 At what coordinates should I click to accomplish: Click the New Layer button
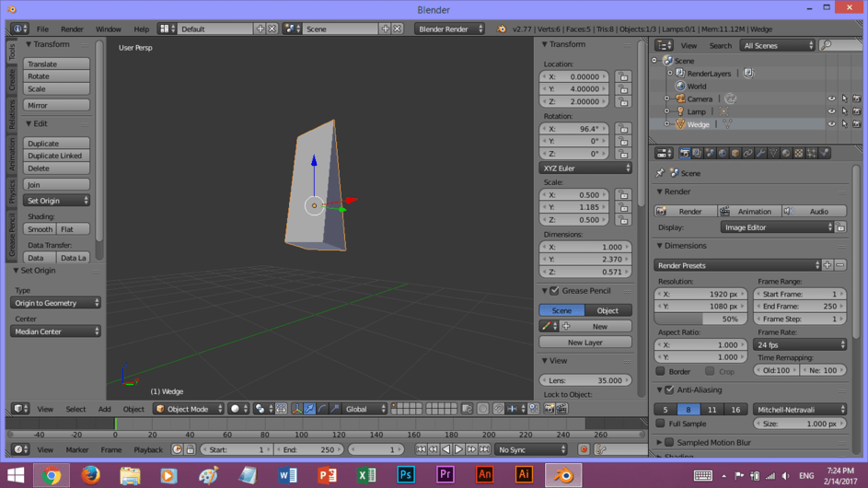[585, 343]
